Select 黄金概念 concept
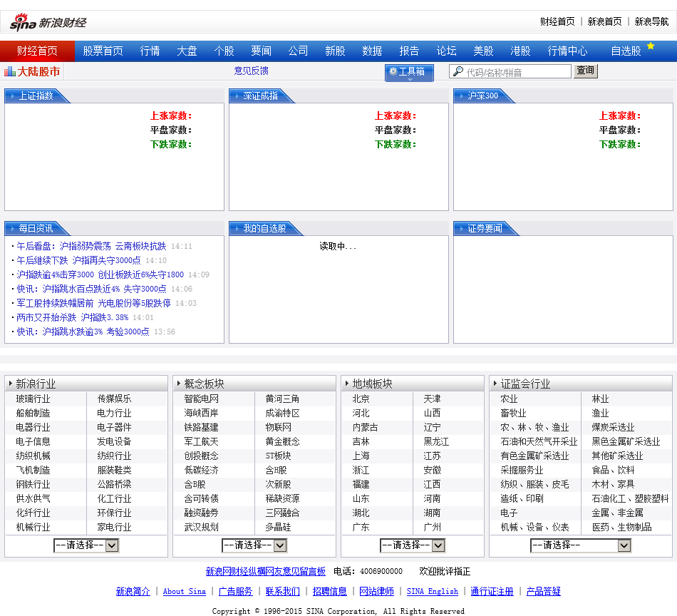This screenshot has height=616, width=677. click(282, 441)
